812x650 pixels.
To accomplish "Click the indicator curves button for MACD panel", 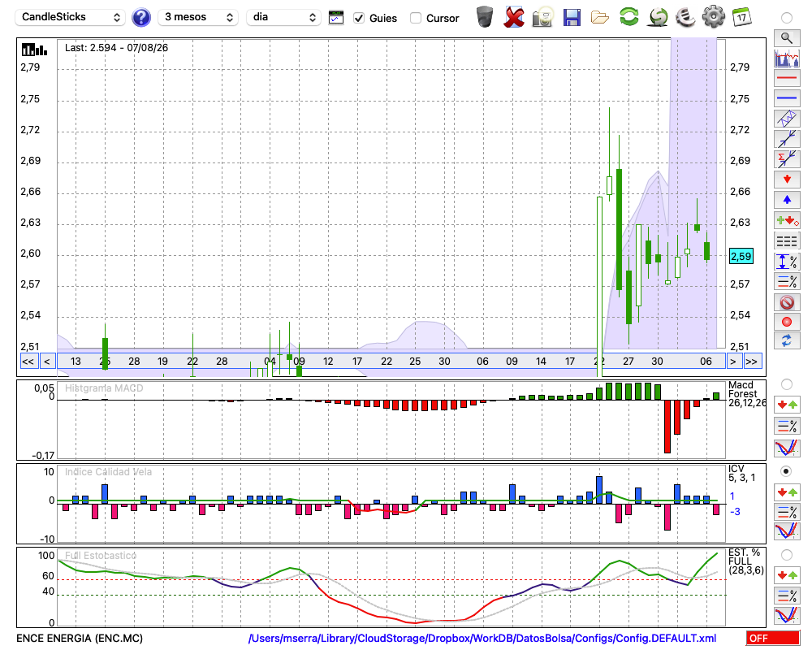I will coord(787,448).
